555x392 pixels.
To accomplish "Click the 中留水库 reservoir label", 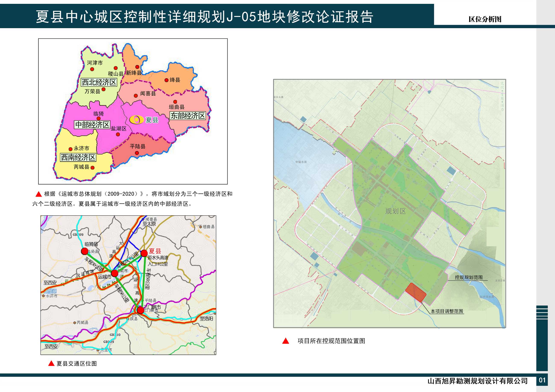I will (301, 162).
